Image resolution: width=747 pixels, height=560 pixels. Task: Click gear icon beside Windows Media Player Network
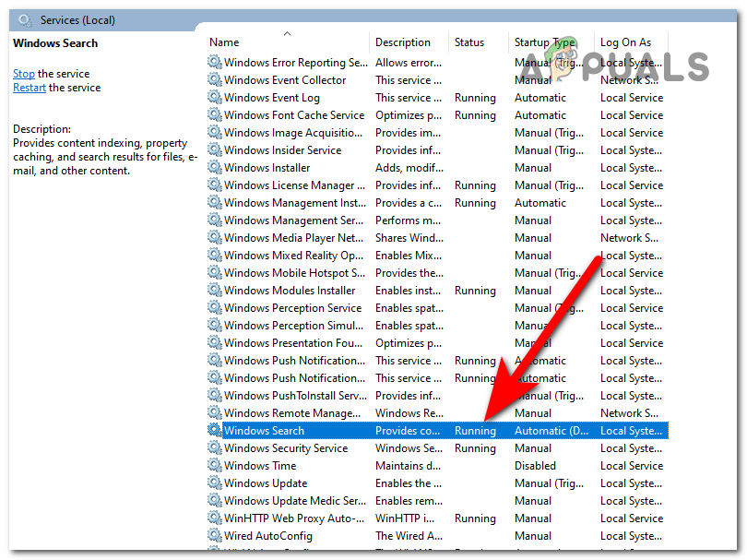(215, 237)
